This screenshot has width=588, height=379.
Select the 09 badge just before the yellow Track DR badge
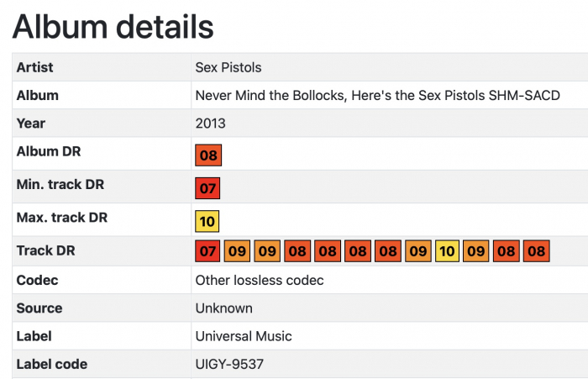tap(417, 250)
